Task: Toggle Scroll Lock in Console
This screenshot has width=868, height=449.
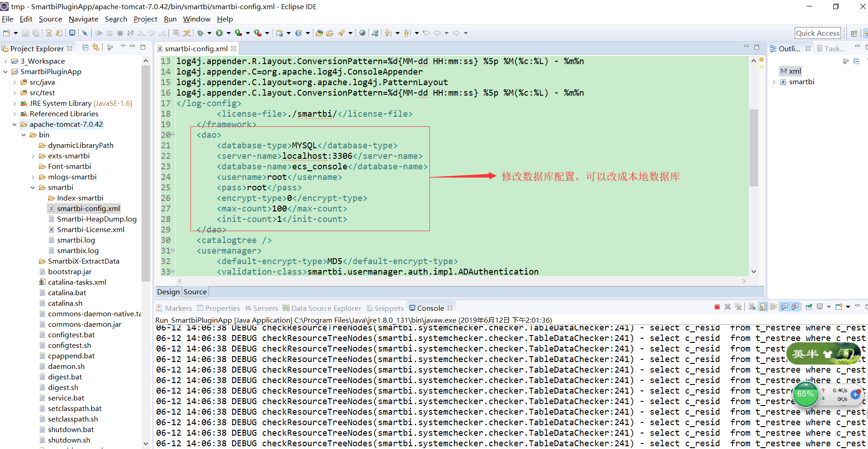Action: [x=763, y=307]
